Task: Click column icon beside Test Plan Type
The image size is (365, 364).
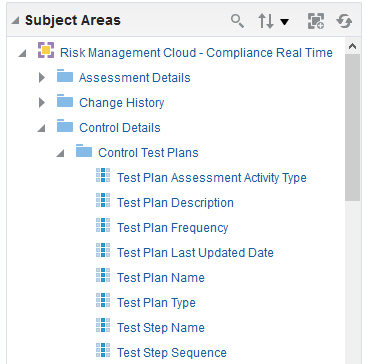Action: click(x=103, y=300)
